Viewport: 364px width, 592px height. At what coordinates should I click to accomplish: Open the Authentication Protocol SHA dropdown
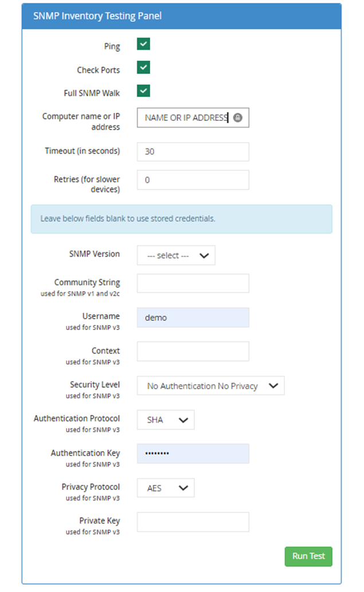click(x=166, y=420)
